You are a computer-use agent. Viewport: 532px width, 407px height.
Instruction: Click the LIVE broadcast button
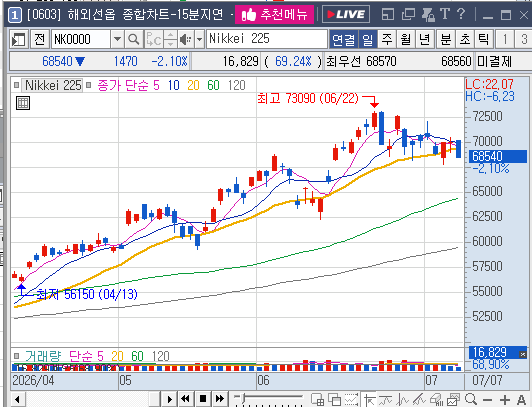click(346, 14)
